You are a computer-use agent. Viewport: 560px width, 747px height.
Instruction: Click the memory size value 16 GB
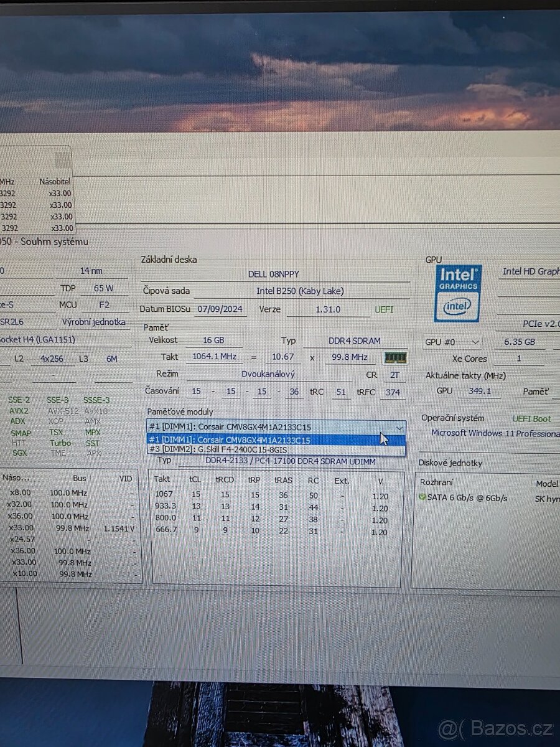click(x=213, y=341)
